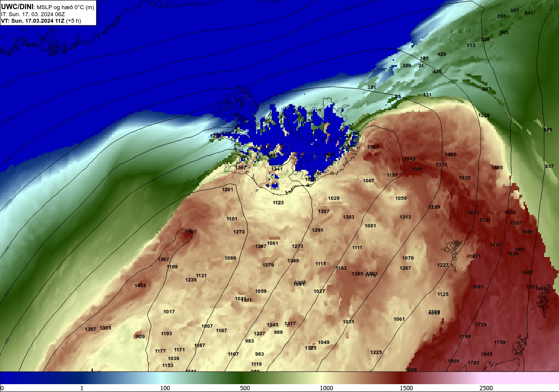
Task: Click the map value 1193
Action: click(x=166, y=334)
